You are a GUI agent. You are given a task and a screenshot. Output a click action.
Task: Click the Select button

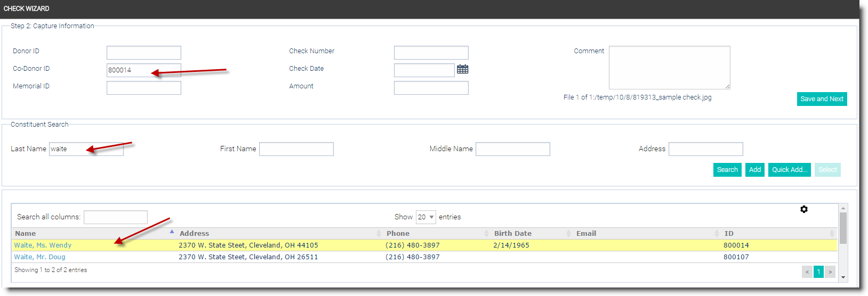(827, 170)
